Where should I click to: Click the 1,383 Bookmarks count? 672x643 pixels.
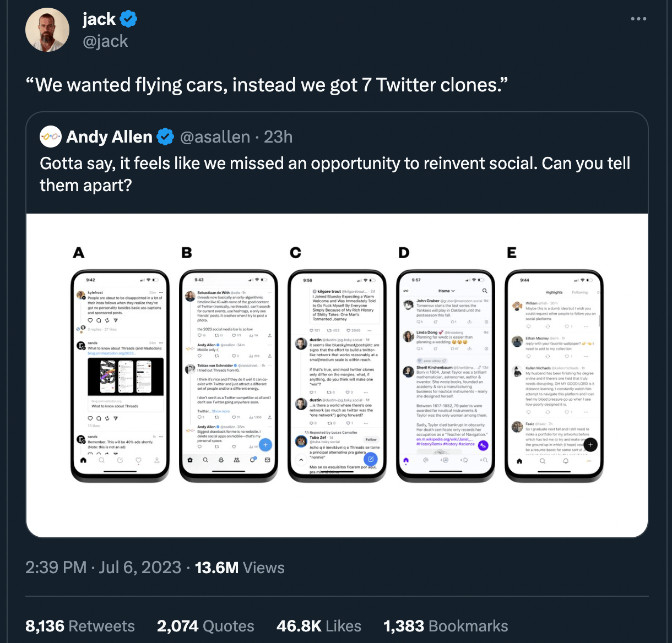446,626
